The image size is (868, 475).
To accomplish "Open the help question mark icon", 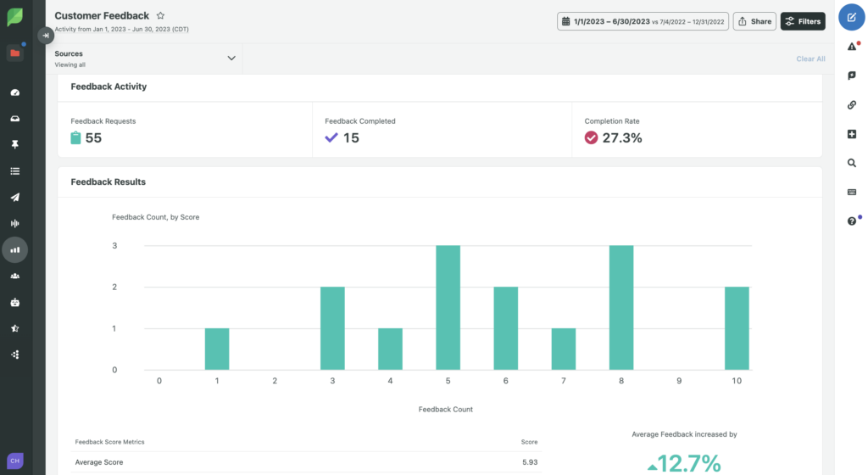I will click(852, 221).
